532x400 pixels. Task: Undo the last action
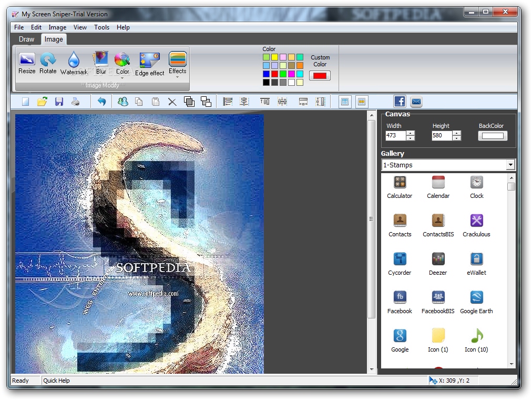pyautogui.click(x=101, y=102)
